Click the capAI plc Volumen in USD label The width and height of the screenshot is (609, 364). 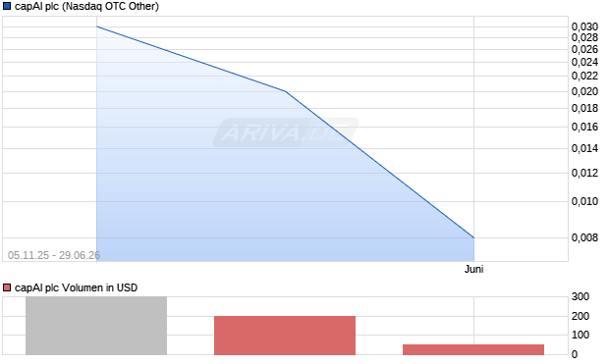[x=77, y=287]
